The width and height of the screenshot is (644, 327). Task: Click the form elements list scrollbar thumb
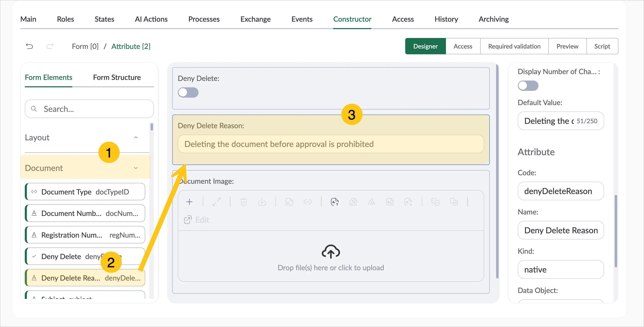click(x=152, y=127)
